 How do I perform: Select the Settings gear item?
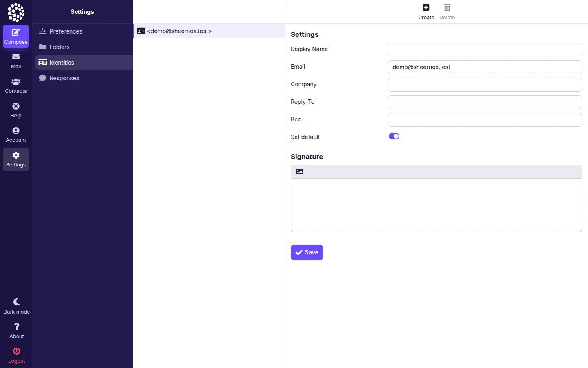point(16,159)
